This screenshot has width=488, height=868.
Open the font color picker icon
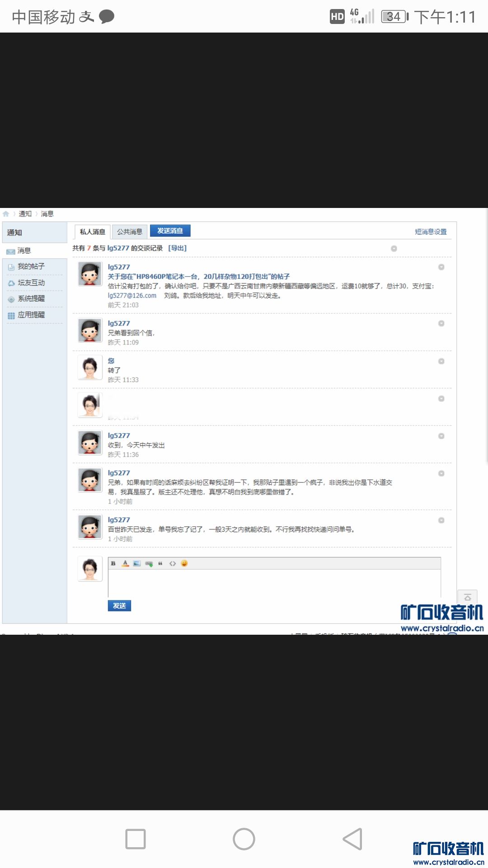(125, 563)
